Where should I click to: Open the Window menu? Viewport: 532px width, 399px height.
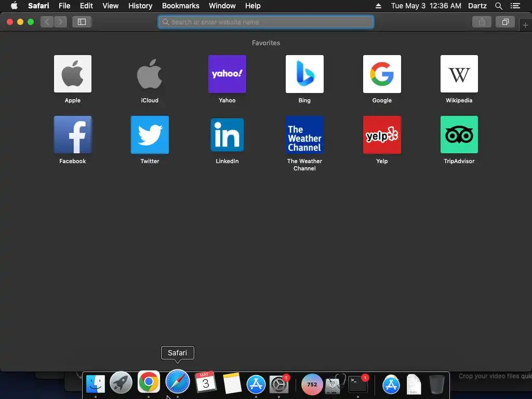coord(222,6)
